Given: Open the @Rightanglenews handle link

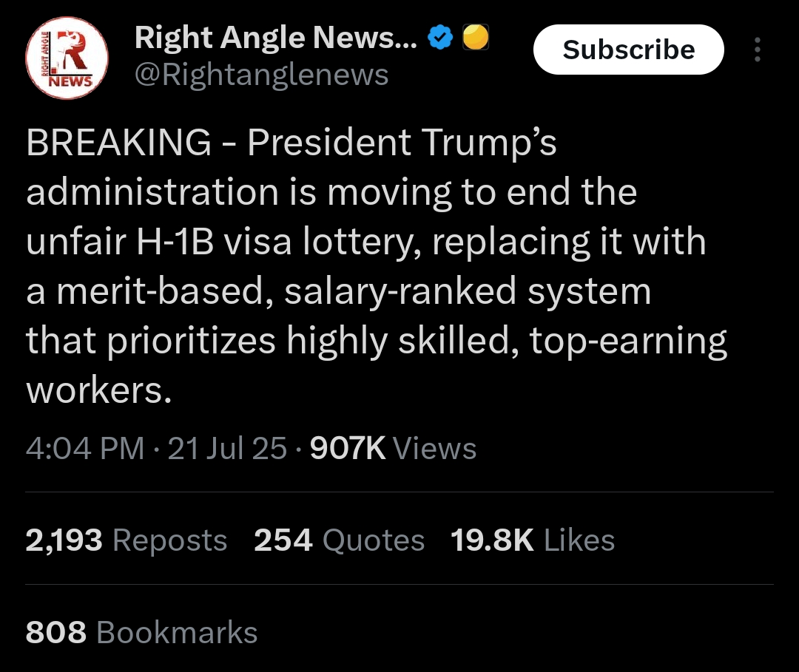Looking at the screenshot, I should (x=261, y=75).
